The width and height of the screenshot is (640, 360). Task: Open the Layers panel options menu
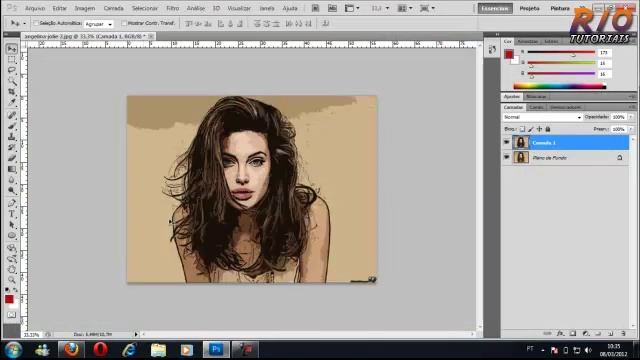[x=632, y=107]
